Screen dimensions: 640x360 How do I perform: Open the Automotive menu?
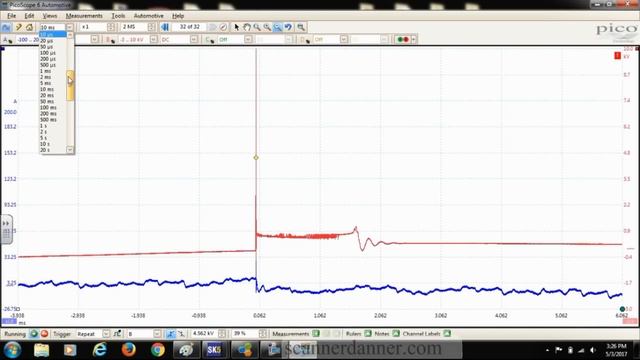click(149, 16)
